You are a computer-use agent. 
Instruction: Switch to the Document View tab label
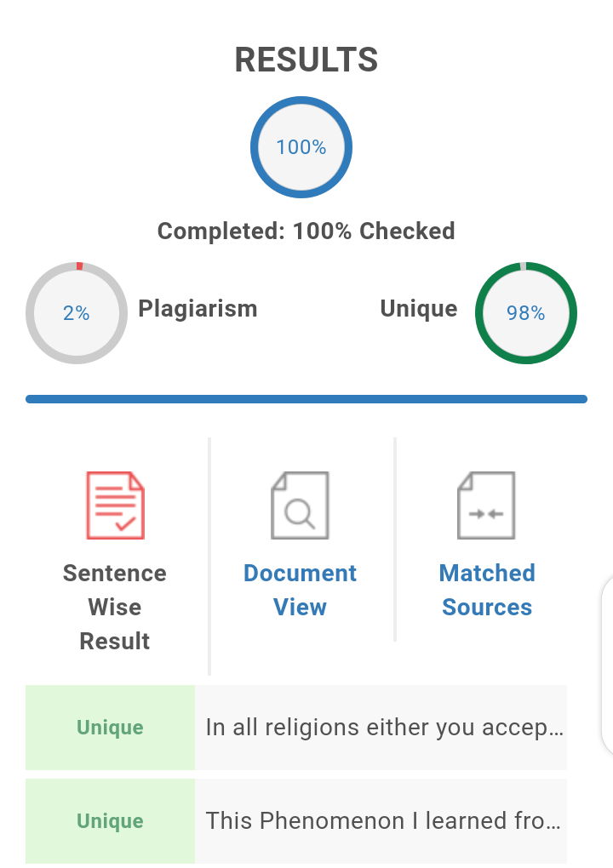pos(301,590)
